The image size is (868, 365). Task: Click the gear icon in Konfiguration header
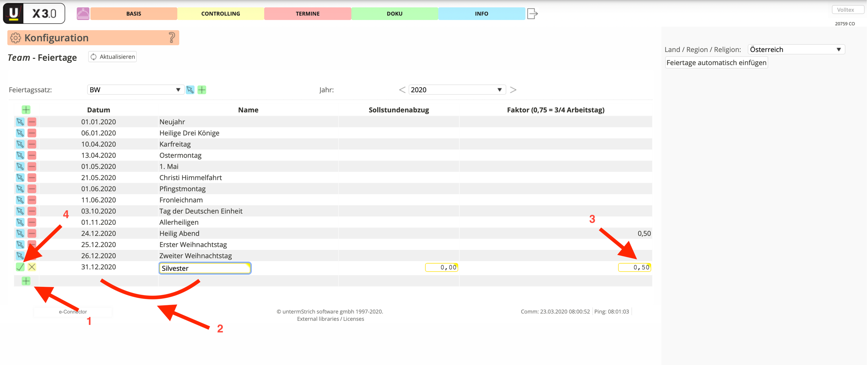15,38
